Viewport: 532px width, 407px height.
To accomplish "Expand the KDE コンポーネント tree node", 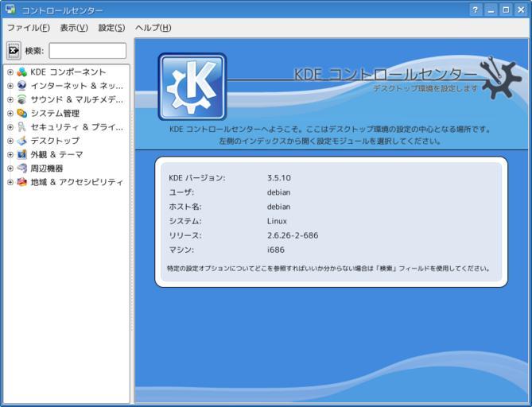I will point(10,72).
